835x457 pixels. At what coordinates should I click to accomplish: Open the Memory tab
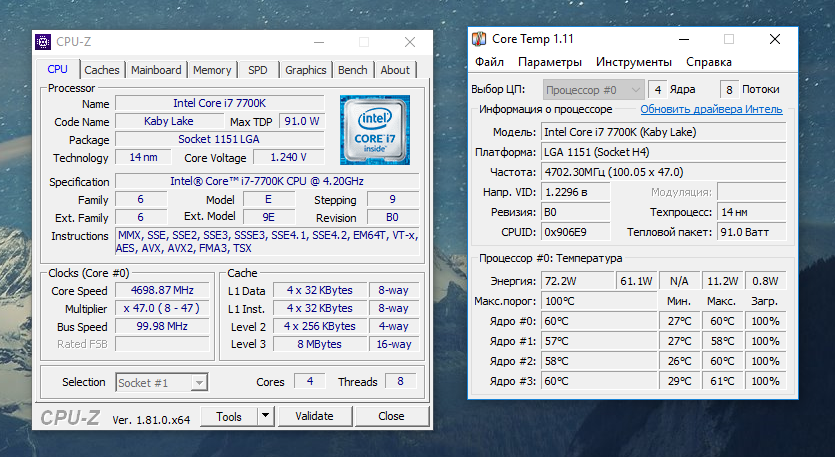pos(212,70)
